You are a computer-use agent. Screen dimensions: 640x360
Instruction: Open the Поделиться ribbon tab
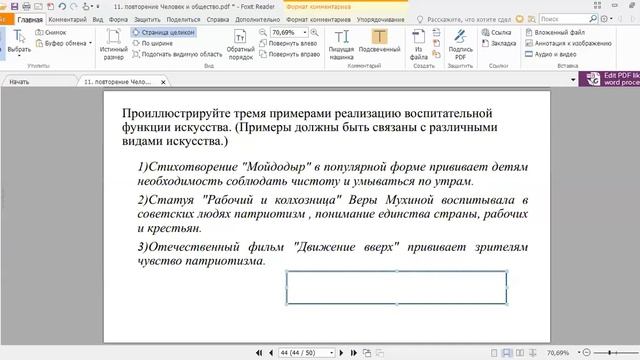coord(183,19)
